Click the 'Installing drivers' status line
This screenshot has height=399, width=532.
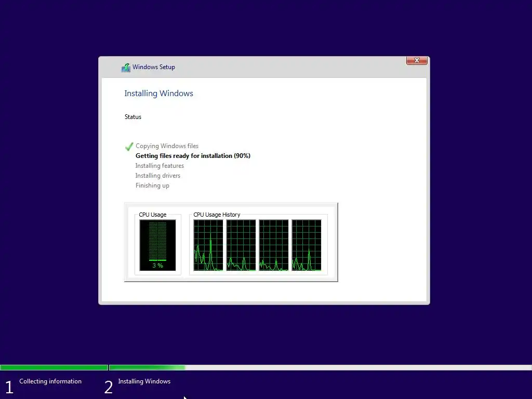click(158, 176)
